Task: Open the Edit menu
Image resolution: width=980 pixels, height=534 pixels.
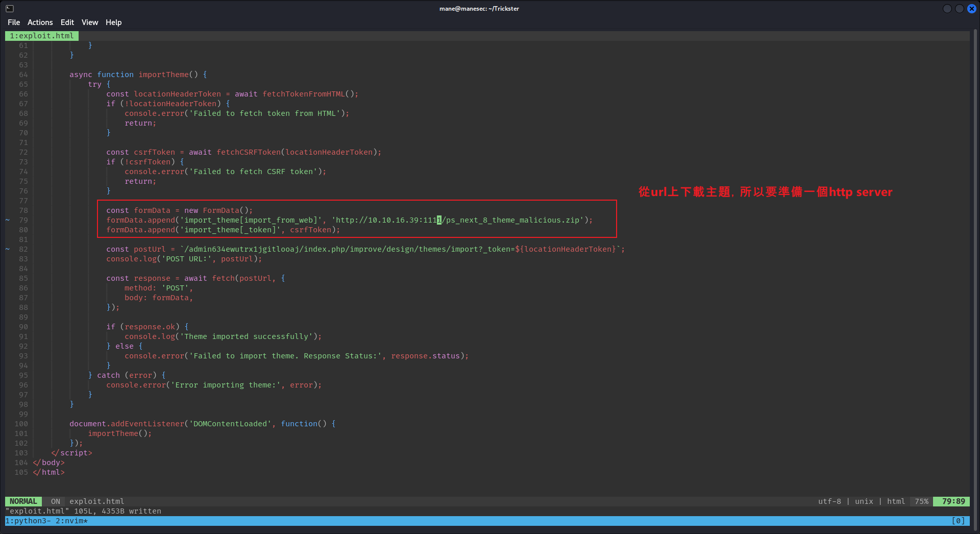Action: pos(67,22)
